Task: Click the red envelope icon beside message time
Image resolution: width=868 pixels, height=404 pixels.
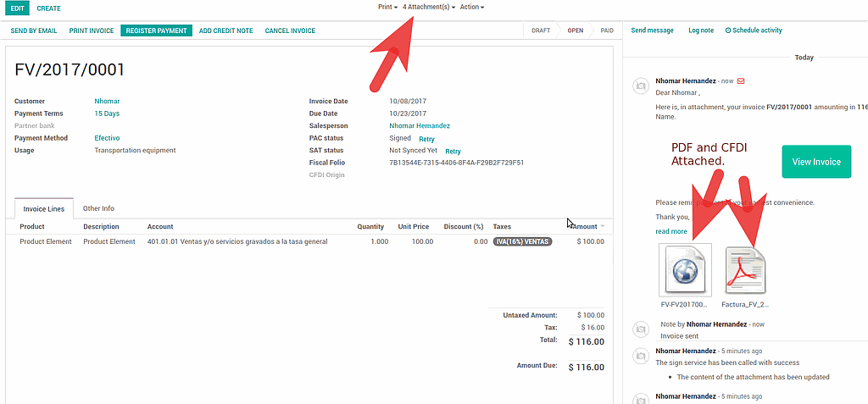Action: pyautogui.click(x=740, y=81)
